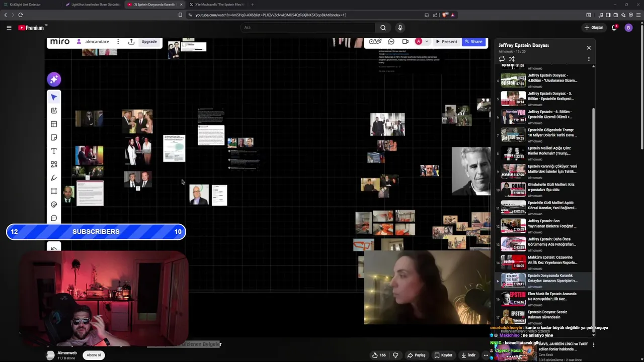Select the Miro cursor select tool
Image resolution: width=644 pixels, height=362 pixels.
click(54, 97)
